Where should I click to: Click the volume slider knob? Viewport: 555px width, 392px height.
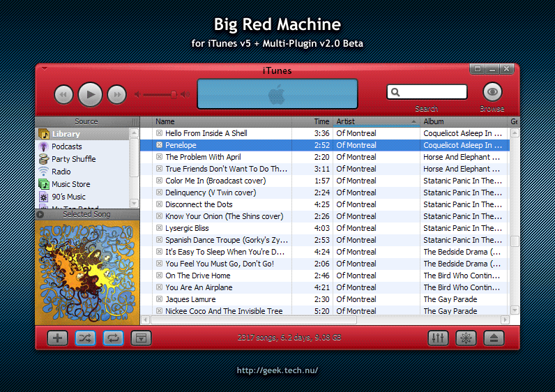tap(174, 95)
